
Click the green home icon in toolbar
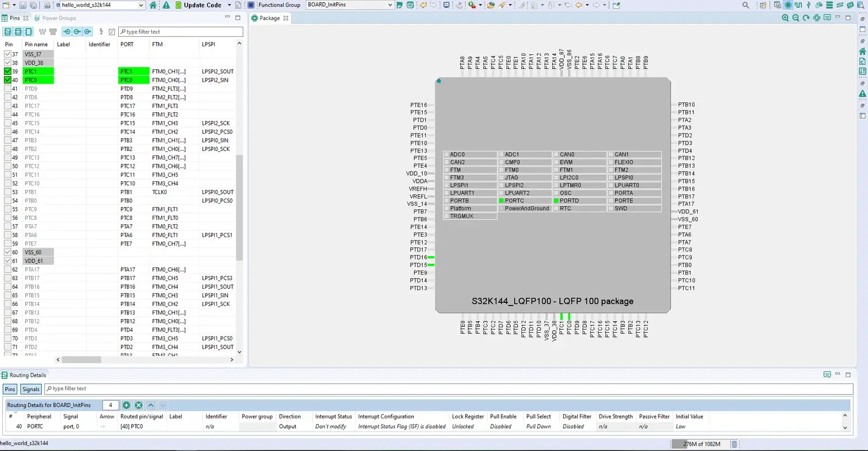[153, 5]
